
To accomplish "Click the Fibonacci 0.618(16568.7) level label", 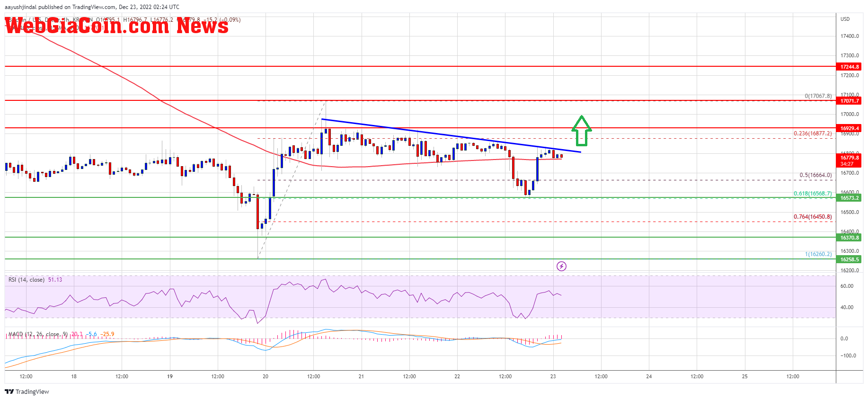I will 813,194.
